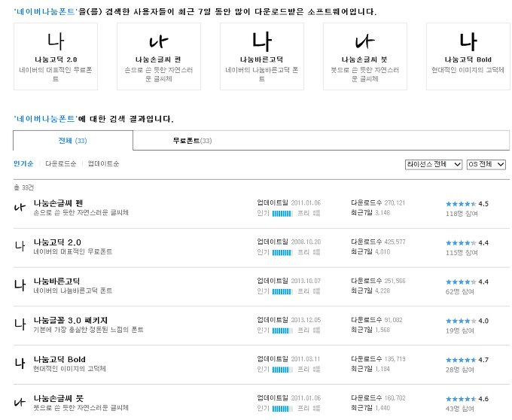Sort results by 업데이트순
Screen dimensions: 512x420
point(103,163)
